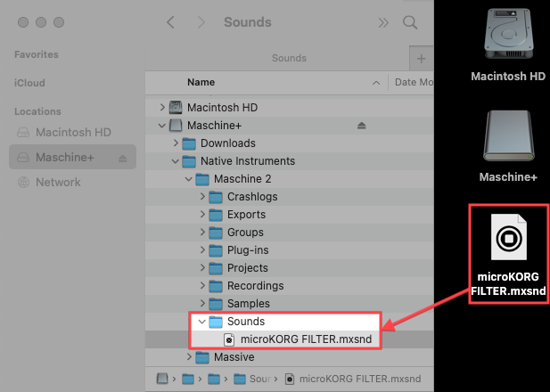Image resolution: width=550 pixels, height=392 pixels.
Task: Select the Downloads folder icon
Action: click(x=189, y=143)
